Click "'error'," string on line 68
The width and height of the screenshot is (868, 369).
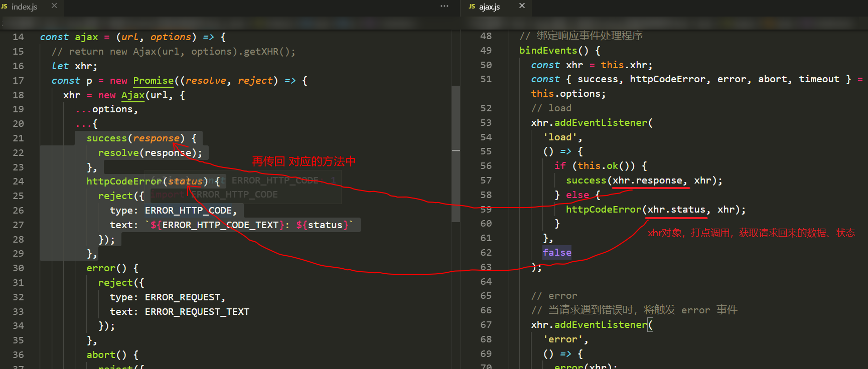coord(566,339)
